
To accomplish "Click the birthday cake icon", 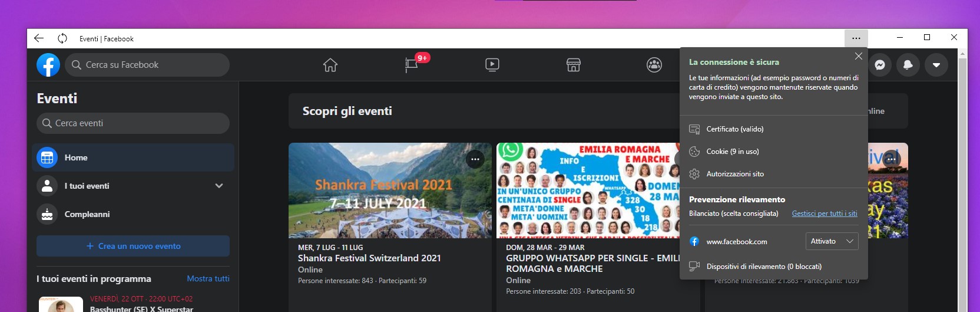I will (x=47, y=214).
